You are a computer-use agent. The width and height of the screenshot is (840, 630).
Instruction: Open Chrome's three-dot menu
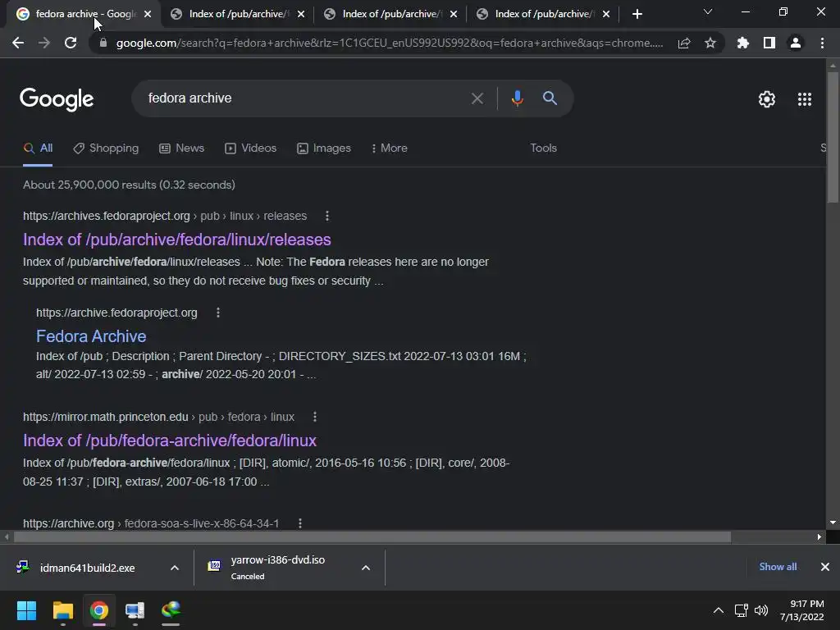coord(822,43)
